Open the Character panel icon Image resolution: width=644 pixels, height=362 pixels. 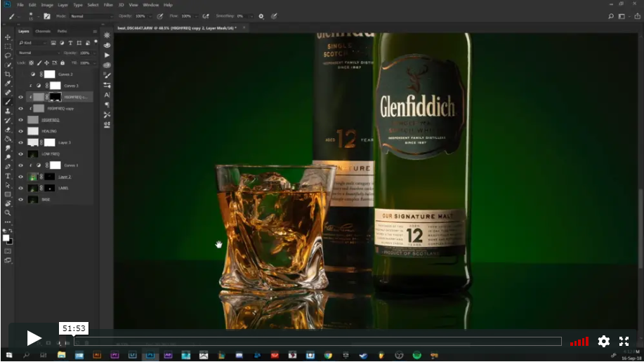coord(107,95)
